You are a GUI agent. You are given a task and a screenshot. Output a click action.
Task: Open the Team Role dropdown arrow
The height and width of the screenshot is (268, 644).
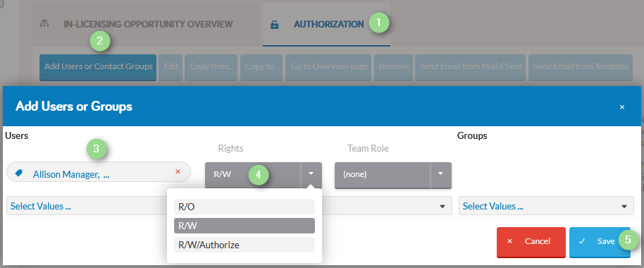(441, 174)
